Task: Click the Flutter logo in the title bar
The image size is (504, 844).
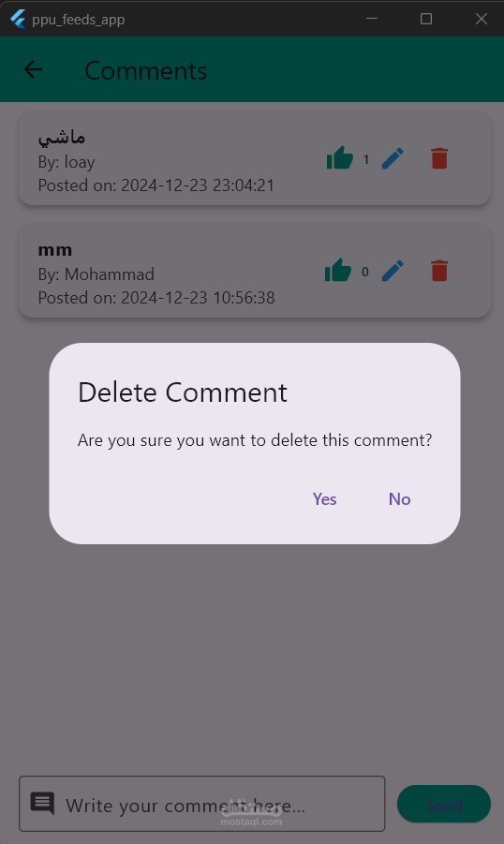Action: [18, 19]
